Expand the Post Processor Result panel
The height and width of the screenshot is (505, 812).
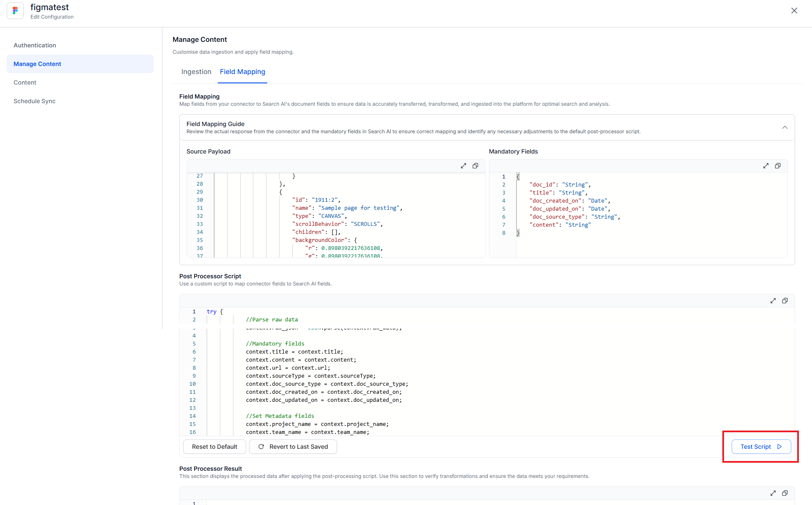click(773, 493)
